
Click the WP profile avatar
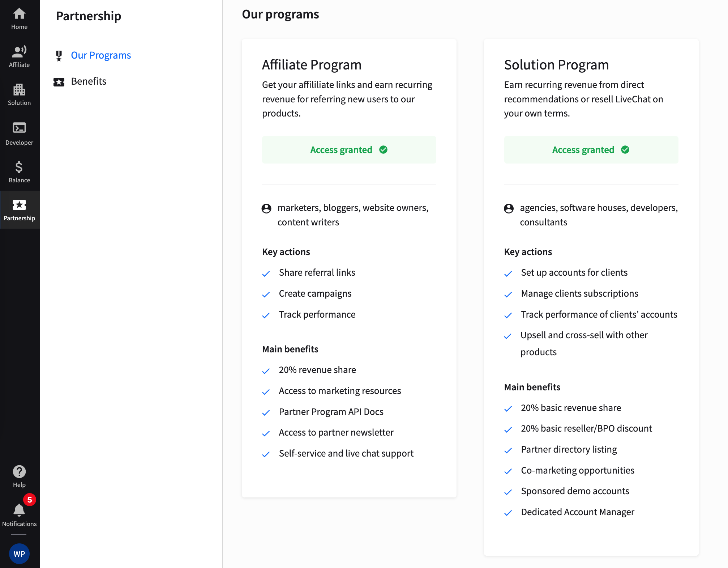(x=19, y=554)
